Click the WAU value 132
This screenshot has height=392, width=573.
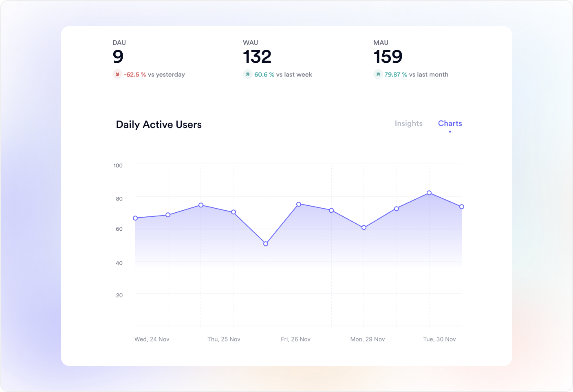pyautogui.click(x=257, y=57)
